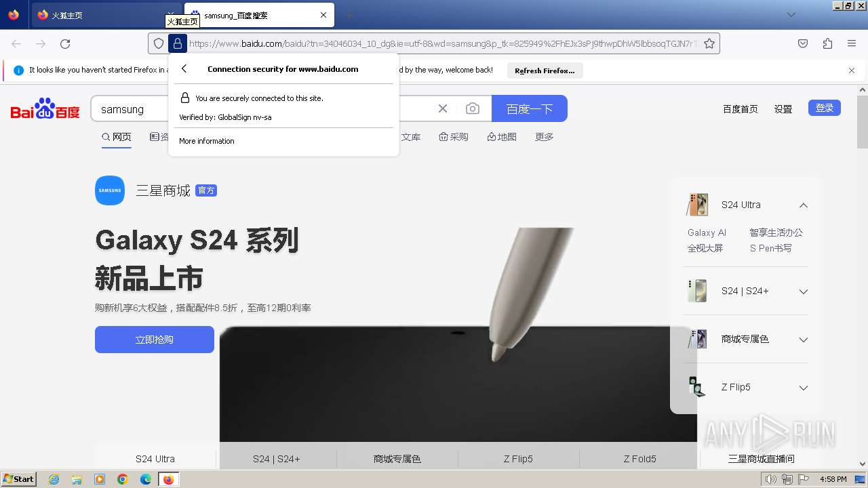Click More information in security panel

[207, 141]
